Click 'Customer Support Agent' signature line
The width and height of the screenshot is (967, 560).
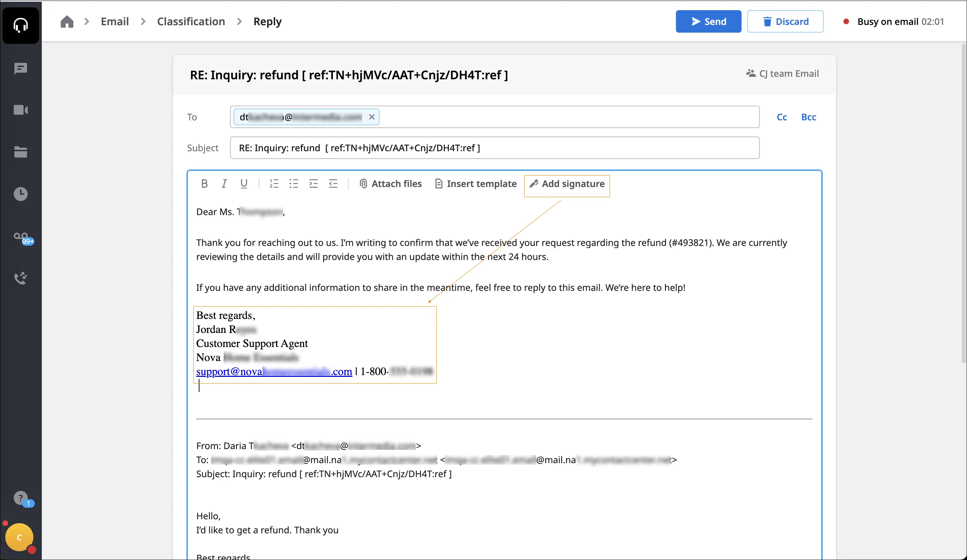pyautogui.click(x=252, y=343)
